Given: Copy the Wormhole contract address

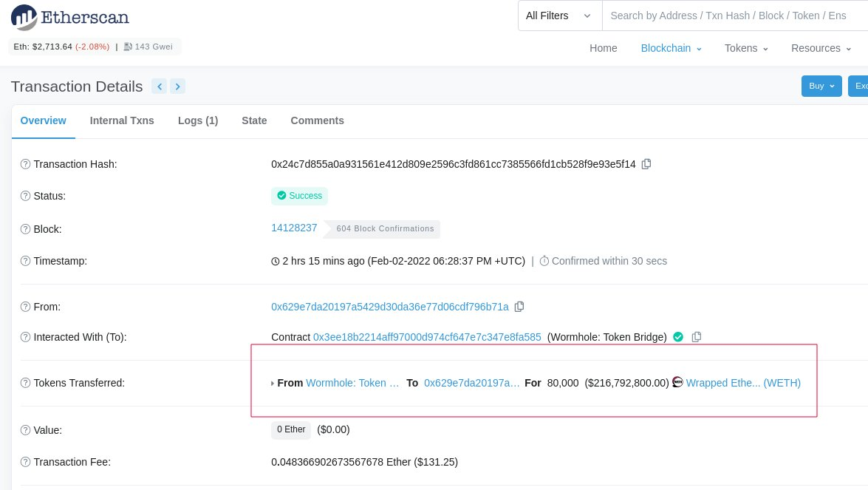Looking at the screenshot, I should [x=697, y=336].
